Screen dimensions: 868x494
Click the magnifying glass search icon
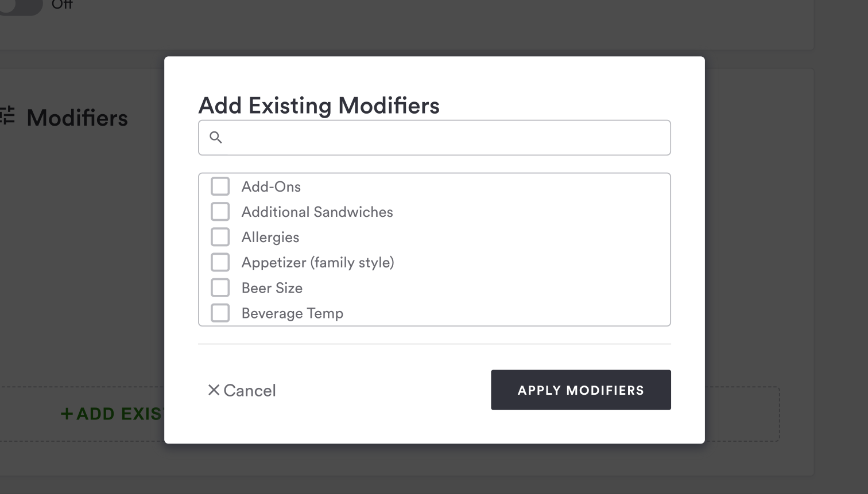[x=216, y=137]
